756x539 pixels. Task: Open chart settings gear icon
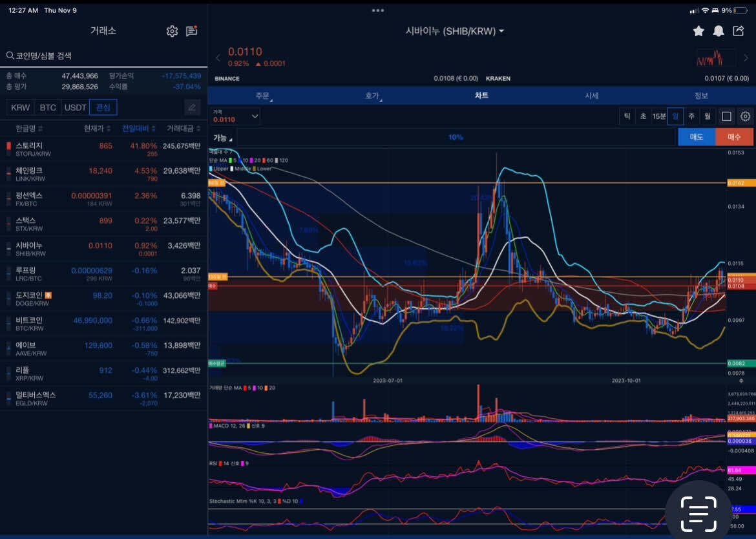[745, 116]
